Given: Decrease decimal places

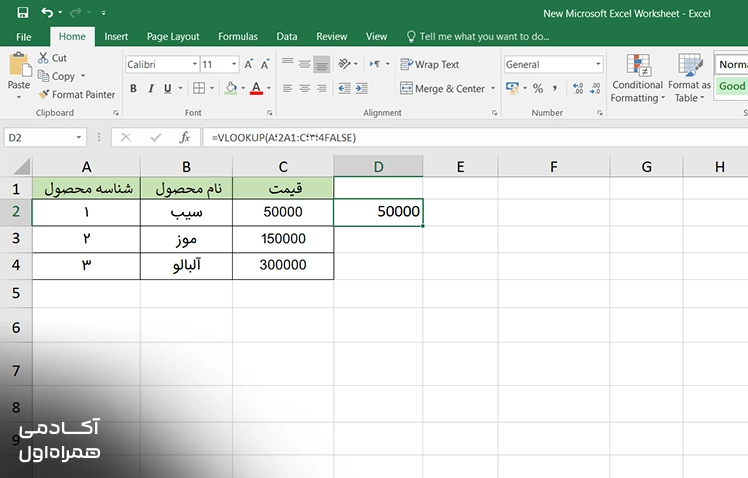Looking at the screenshot, I should click(595, 88).
